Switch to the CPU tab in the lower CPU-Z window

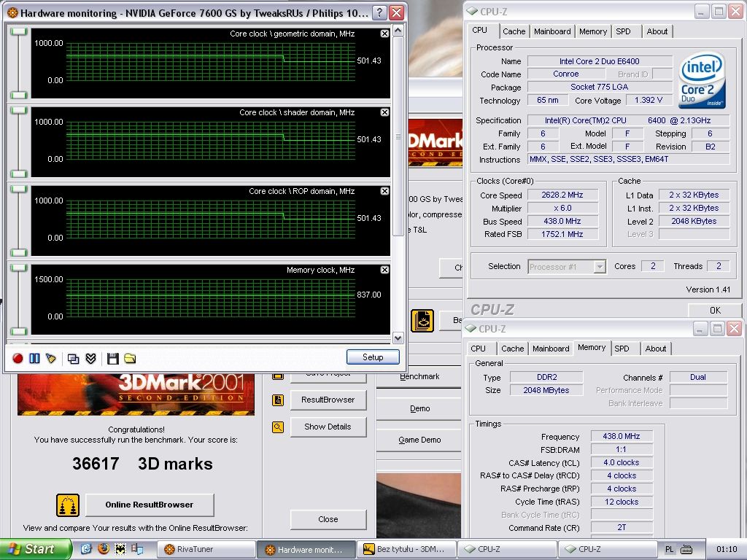point(478,349)
